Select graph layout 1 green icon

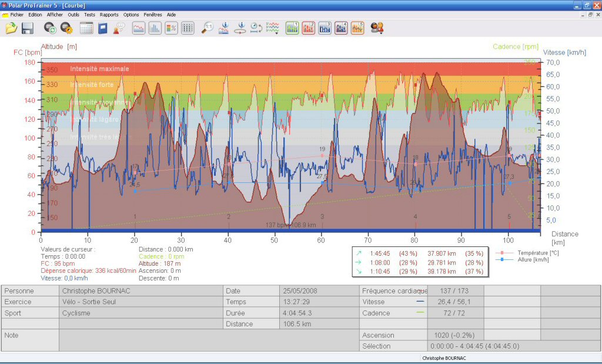pos(292,28)
